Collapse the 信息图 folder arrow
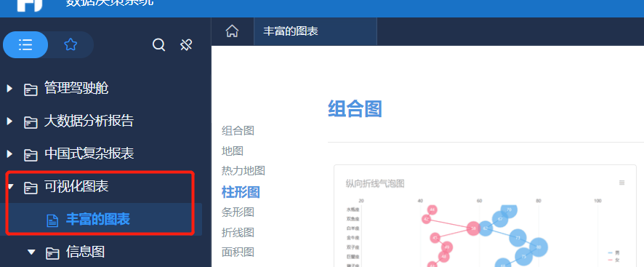The image size is (644, 267). point(32,252)
